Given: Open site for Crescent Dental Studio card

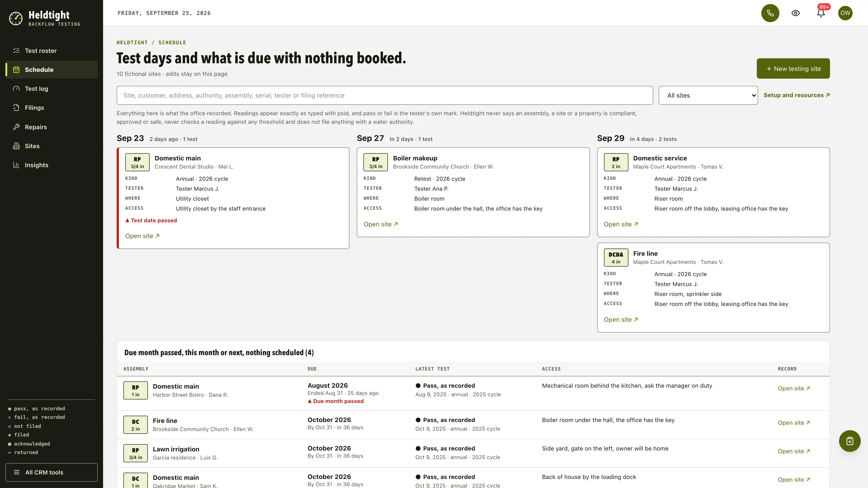Looking at the screenshot, I should point(142,236).
